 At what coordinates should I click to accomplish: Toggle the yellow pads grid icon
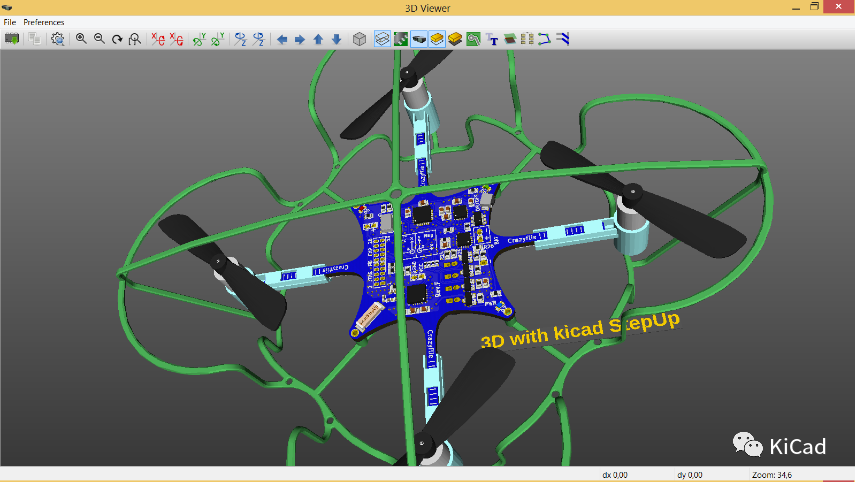coord(527,39)
